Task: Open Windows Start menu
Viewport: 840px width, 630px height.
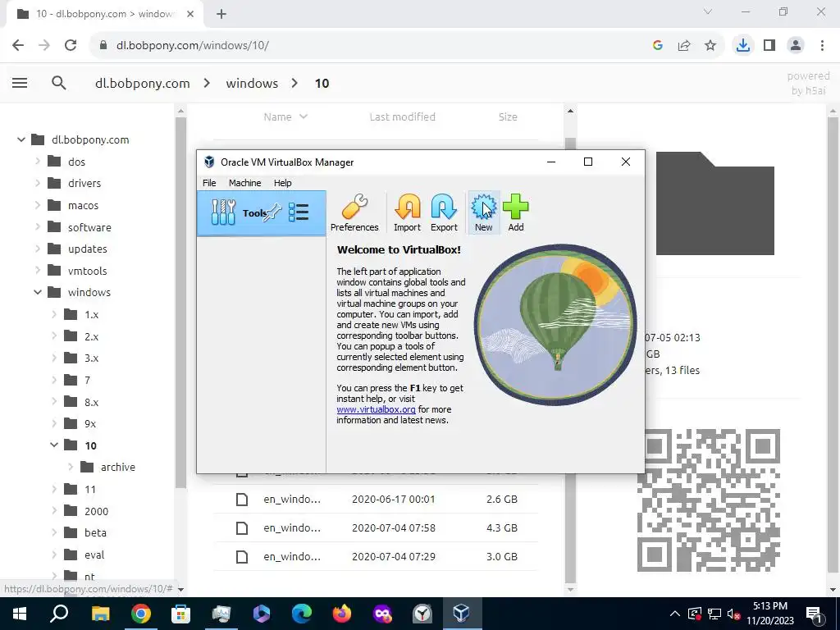Action: pyautogui.click(x=20, y=614)
